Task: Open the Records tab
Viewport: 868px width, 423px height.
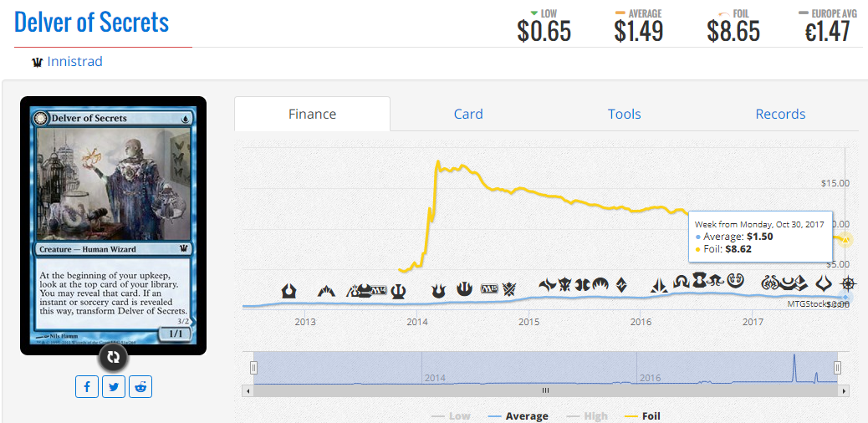Action: (780, 114)
